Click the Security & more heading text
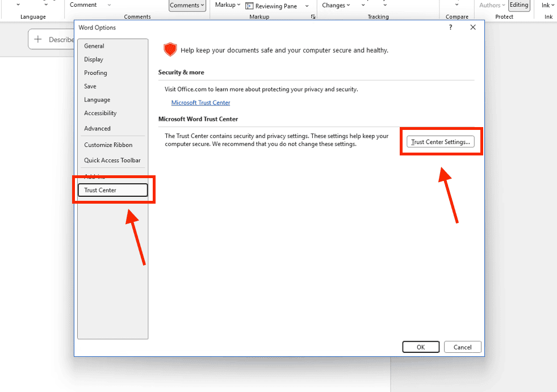Image resolution: width=557 pixels, height=392 pixels. point(181,73)
